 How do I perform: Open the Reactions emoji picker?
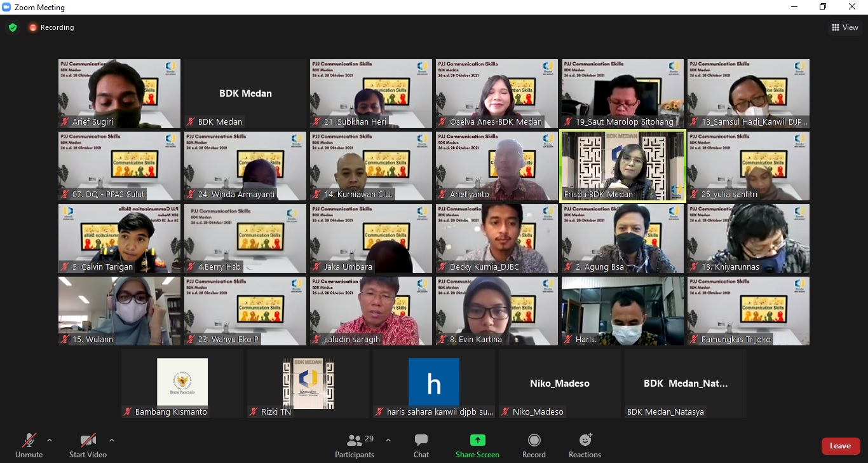(584, 439)
